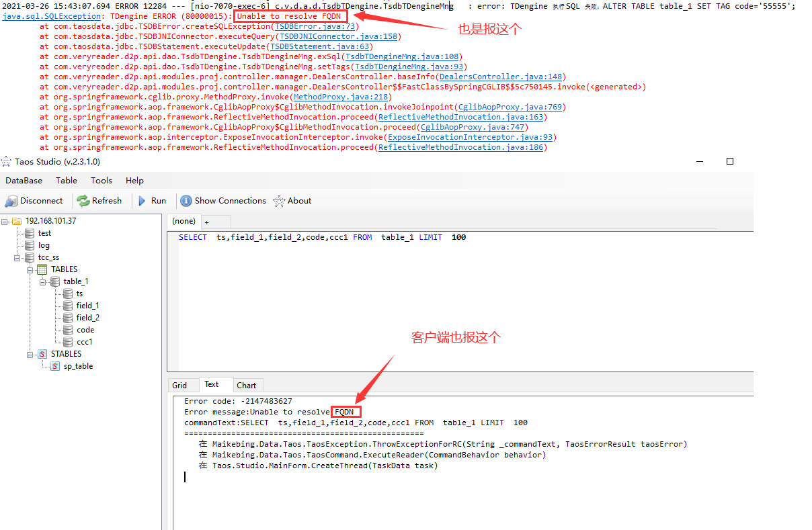
Task: Click the table icon beside table_1
Action: [55, 281]
